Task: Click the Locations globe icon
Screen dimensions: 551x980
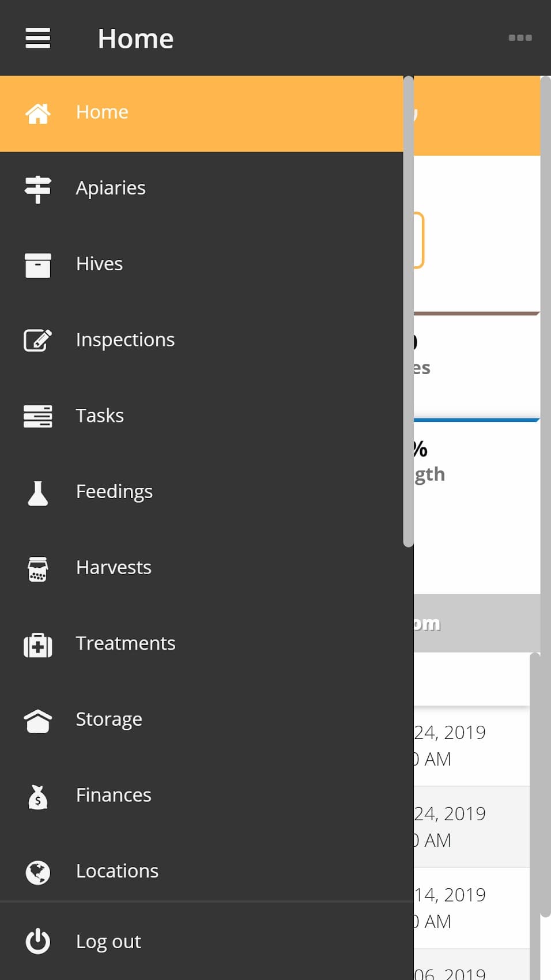Action: [38, 872]
